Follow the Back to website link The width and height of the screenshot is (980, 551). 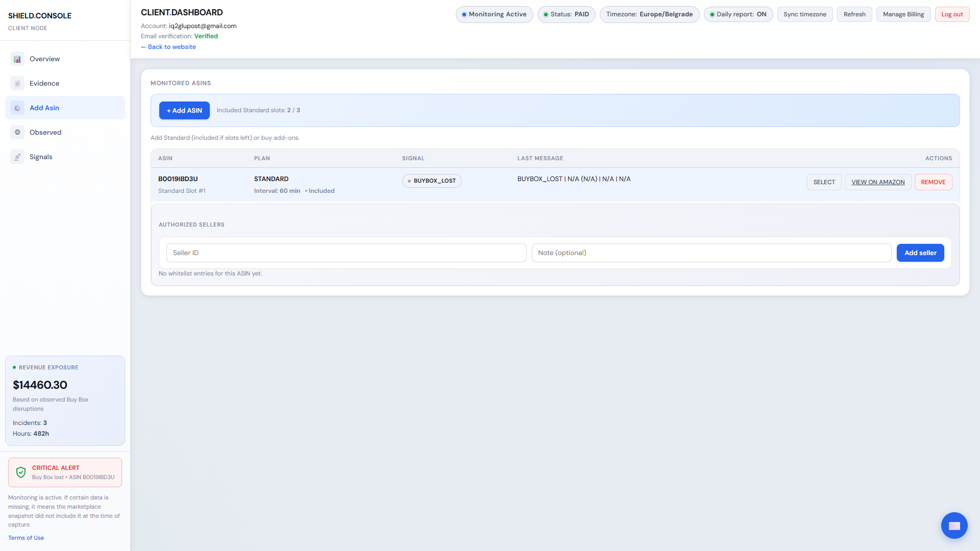tap(168, 47)
